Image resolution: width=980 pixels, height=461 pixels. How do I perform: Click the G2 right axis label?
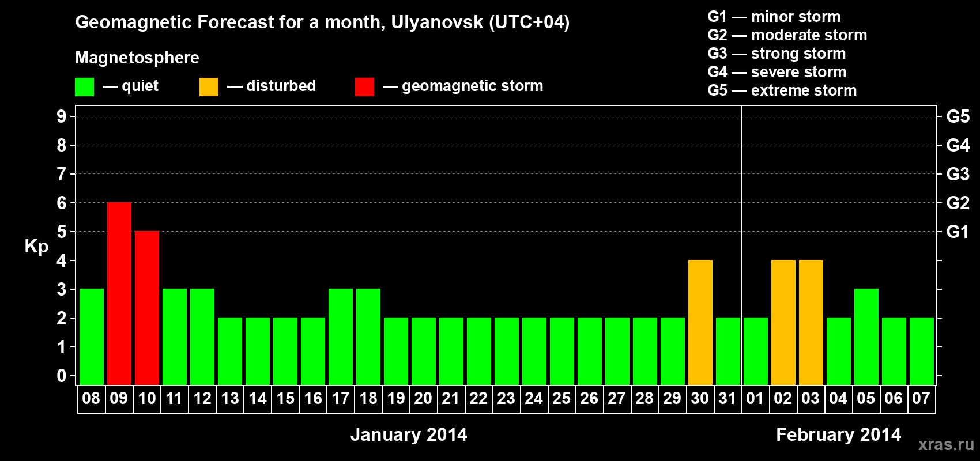pyautogui.click(x=958, y=203)
